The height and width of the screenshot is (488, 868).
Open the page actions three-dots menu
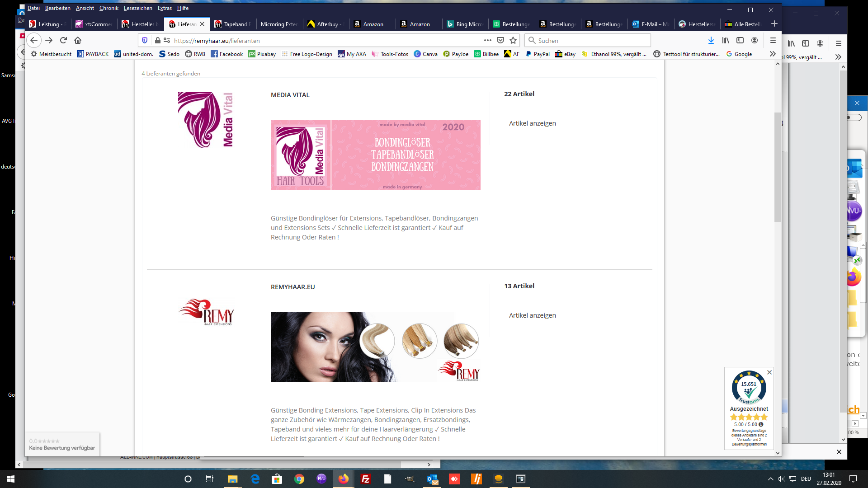(487, 40)
